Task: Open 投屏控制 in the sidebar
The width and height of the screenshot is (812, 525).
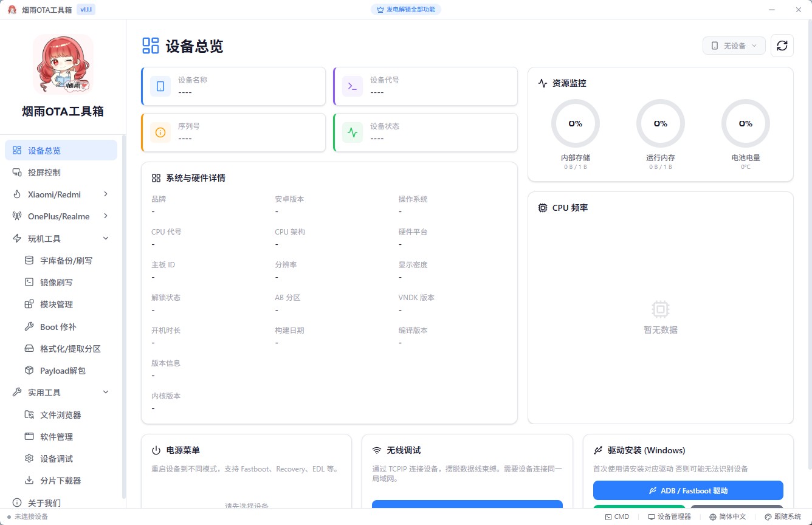Action: point(61,173)
